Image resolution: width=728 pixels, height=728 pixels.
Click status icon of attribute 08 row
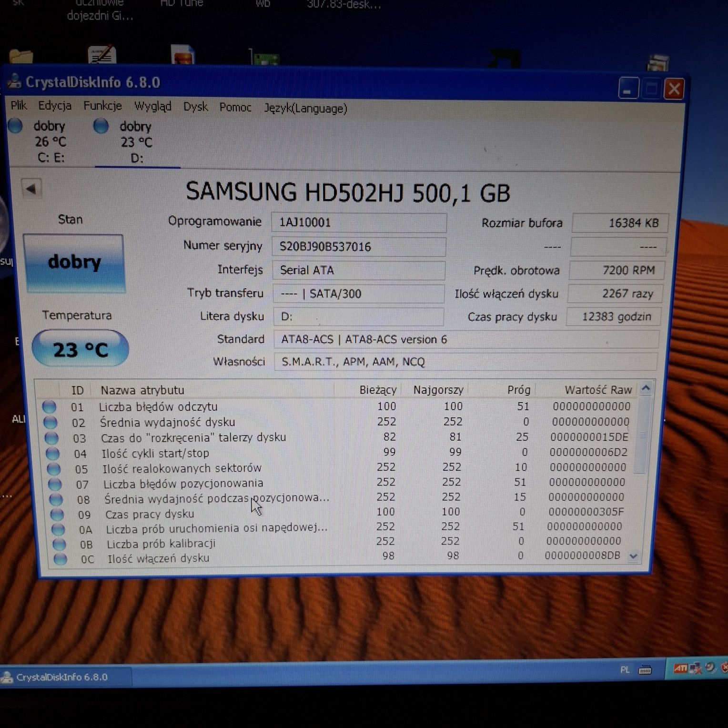(56, 499)
